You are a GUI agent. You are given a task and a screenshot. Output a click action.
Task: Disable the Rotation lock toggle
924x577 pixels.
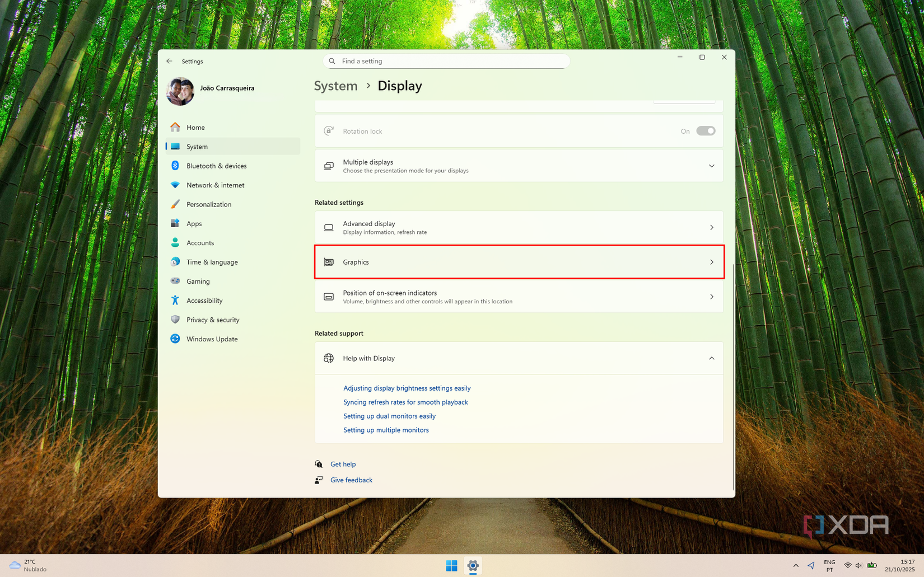(705, 130)
